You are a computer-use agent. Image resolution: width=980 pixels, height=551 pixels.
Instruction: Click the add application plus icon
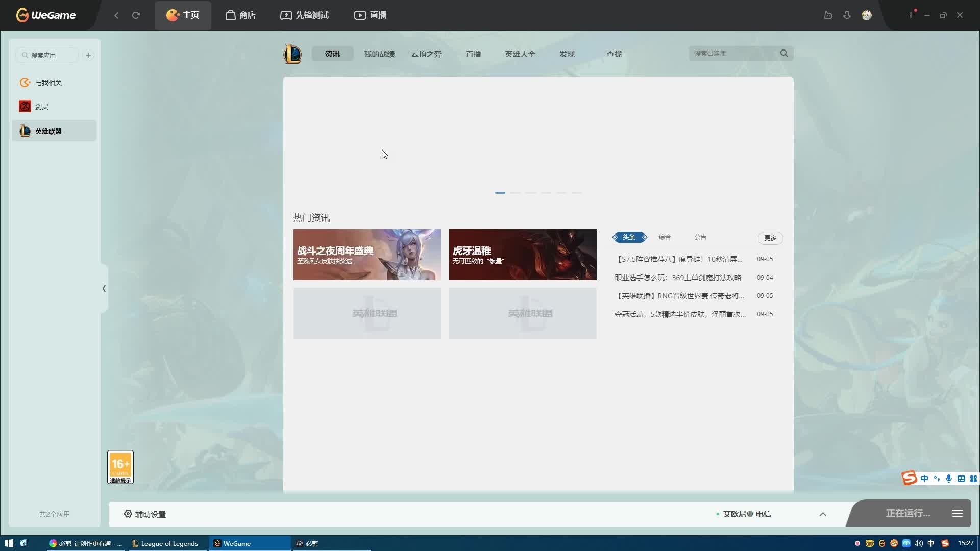click(88, 55)
